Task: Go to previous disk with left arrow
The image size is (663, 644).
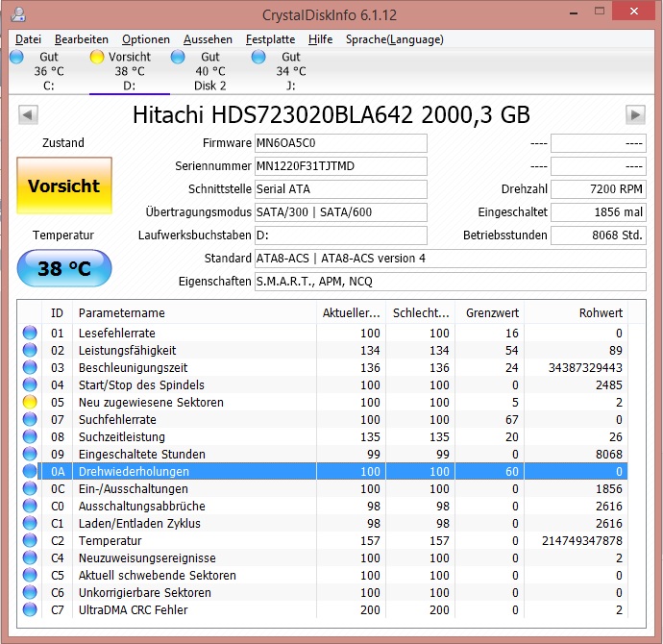Action: tap(28, 114)
